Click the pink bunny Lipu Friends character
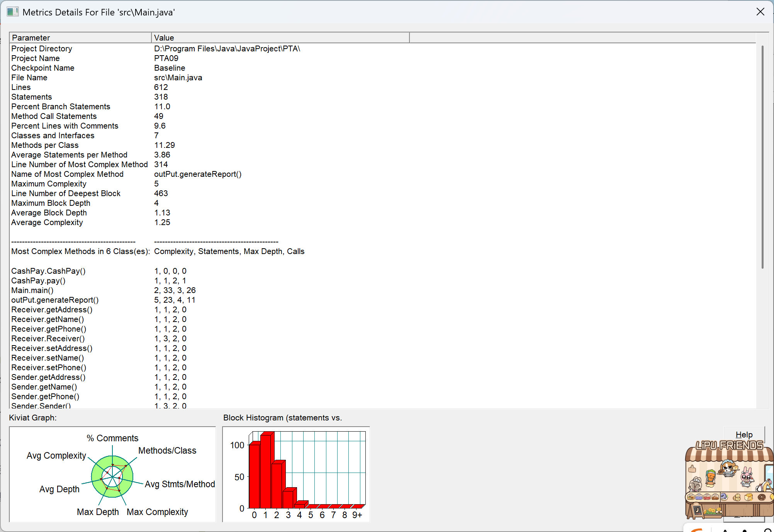The height and width of the screenshot is (532, 774). [x=747, y=477]
